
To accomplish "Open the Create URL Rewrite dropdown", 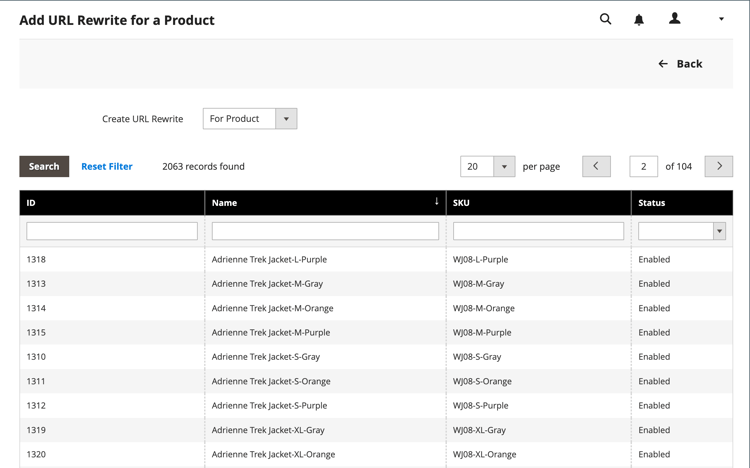I will click(x=250, y=119).
